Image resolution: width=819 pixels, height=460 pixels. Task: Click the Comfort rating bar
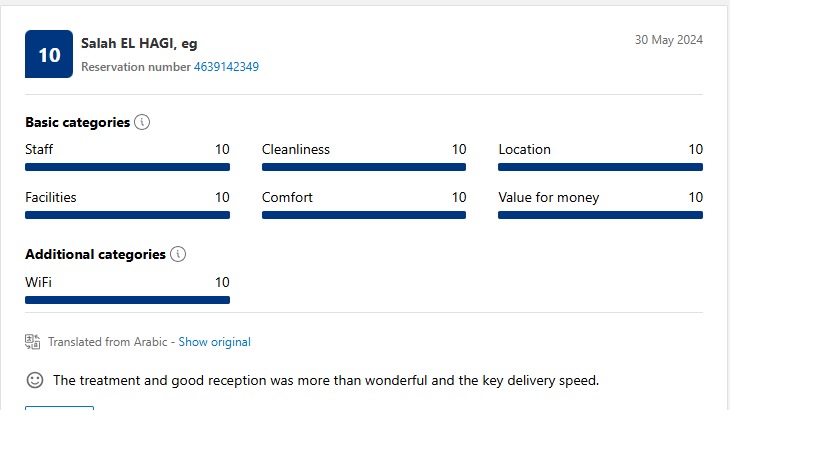[364, 215]
